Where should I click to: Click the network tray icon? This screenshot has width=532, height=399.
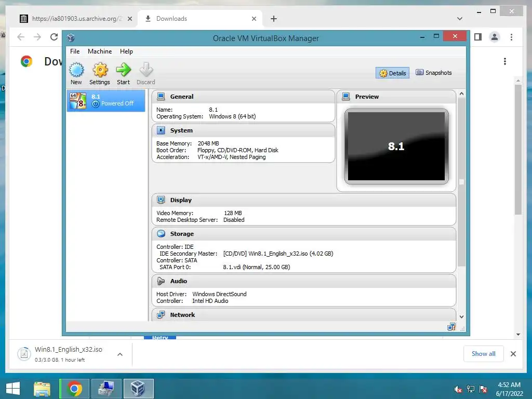(471, 389)
